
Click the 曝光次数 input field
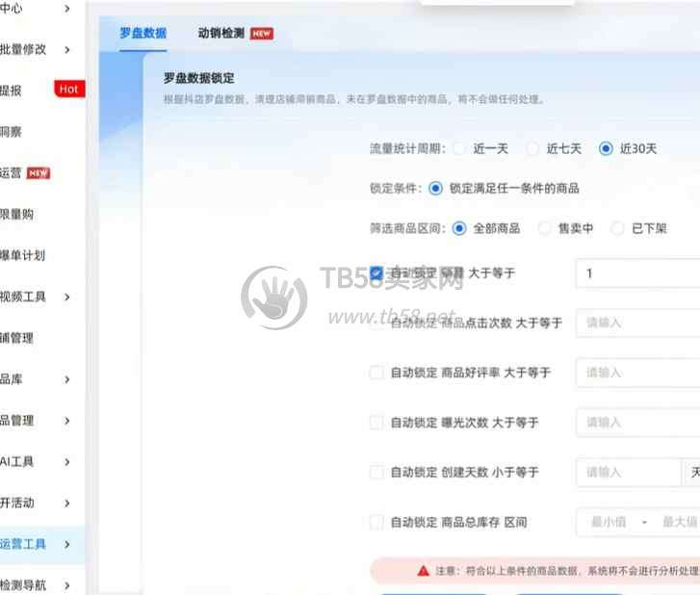point(638,423)
